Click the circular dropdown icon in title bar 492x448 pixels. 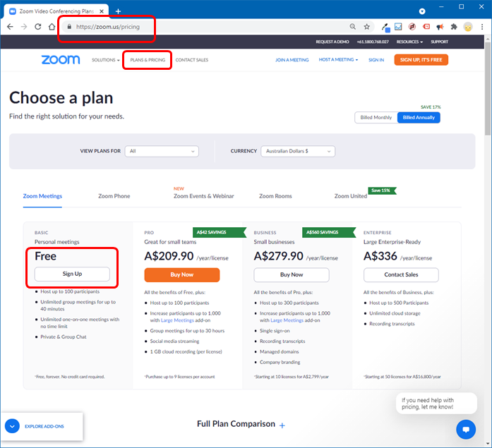(422, 11)
